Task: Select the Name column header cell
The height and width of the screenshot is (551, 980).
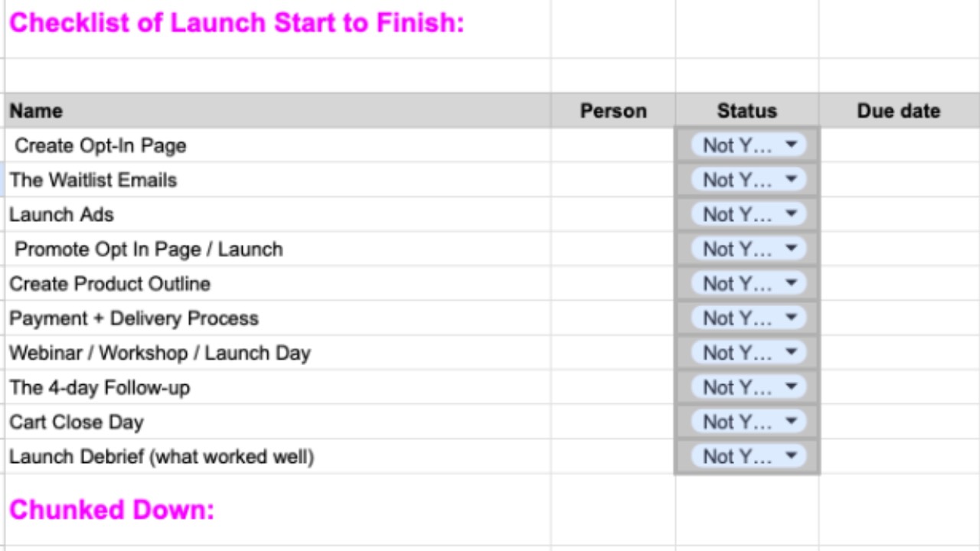Action: pyautogui.click(x=278, y=110)
